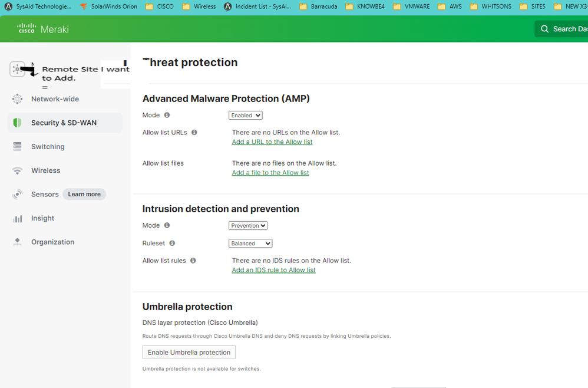This screenshot has height=388, width=588.
Task: Open the intrusion Mode Prevention dropdown
Action: coord(247,225)
